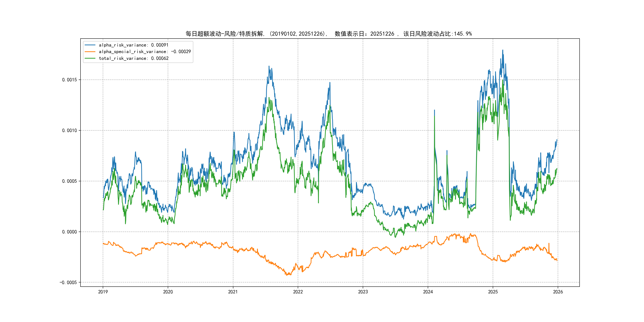Click the 0.0015 y-axis tick label

pos(69,80)
